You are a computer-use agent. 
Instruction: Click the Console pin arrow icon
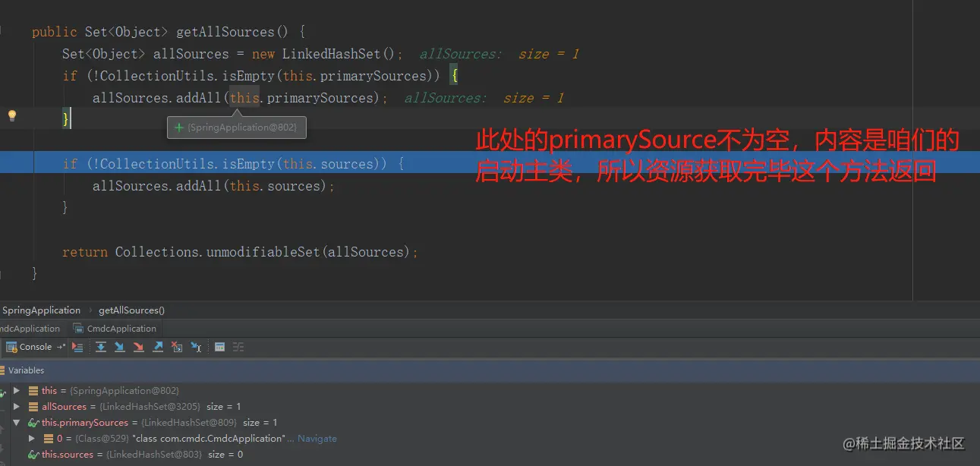point(61,347)
